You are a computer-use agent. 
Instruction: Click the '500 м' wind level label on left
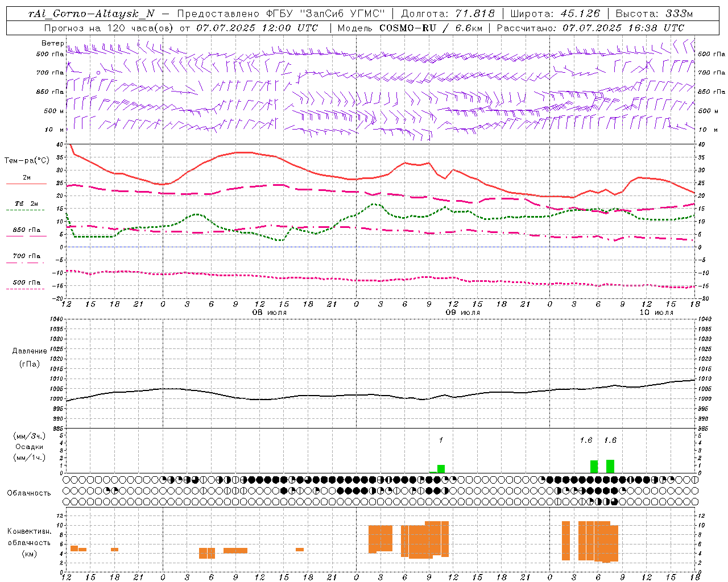(x=54, y=111)
